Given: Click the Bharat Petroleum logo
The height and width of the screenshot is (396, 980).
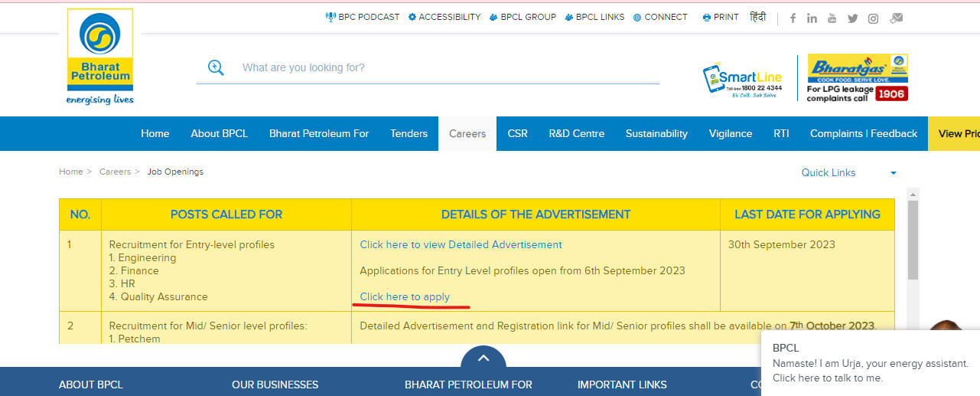Looking at the screenshot, I should [99, 57].
